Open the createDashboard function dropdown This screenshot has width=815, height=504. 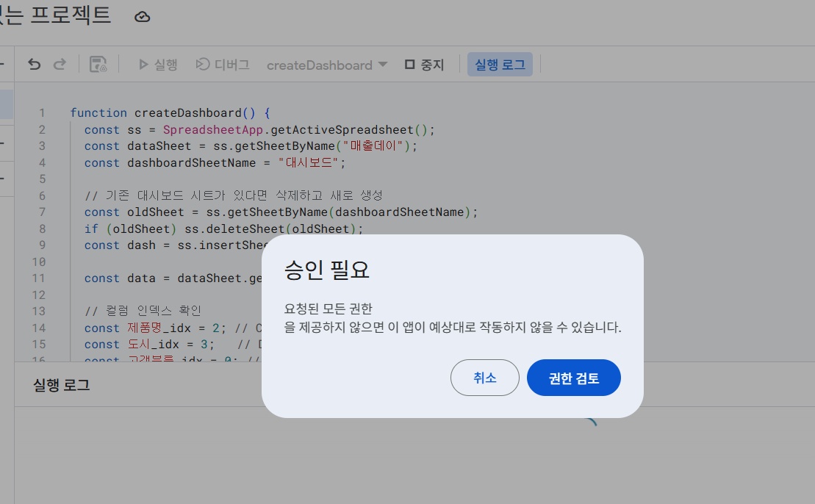click(327, 65)
